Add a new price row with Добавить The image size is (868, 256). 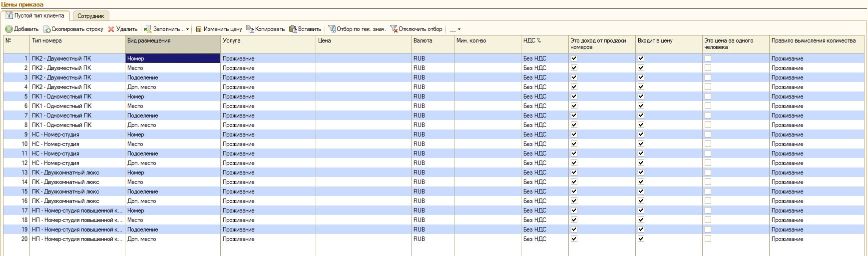point(22,29)
